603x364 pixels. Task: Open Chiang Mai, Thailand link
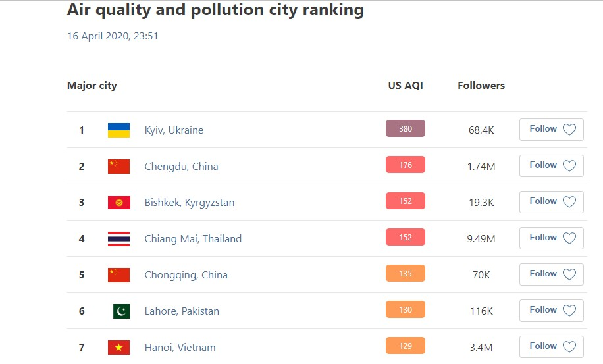(193, 239)
